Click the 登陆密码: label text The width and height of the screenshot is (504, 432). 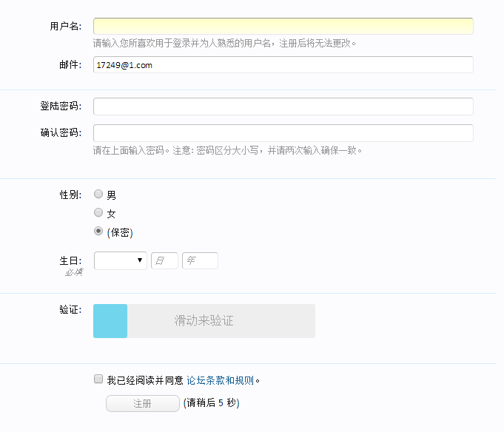(61, 107)
